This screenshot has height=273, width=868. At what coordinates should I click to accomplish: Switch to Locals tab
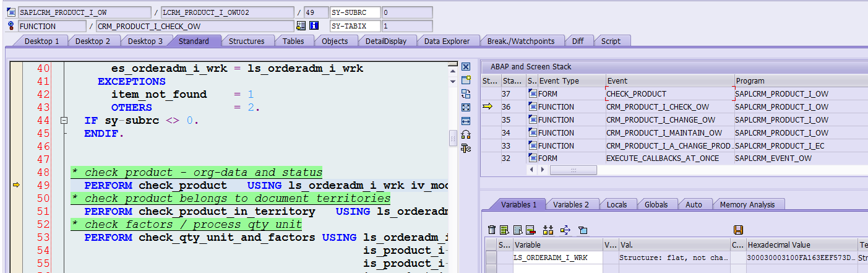pos(617,204)
